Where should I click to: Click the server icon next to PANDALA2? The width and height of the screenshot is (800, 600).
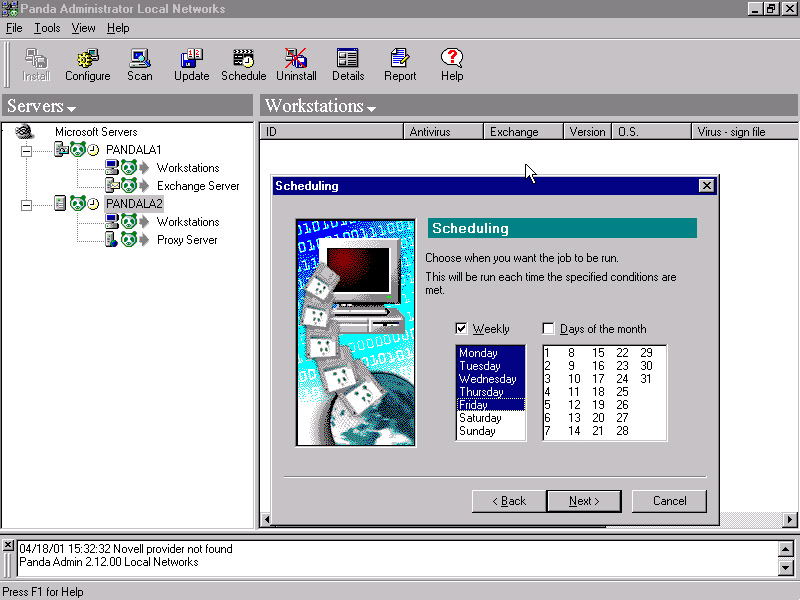tap(60, 204)
